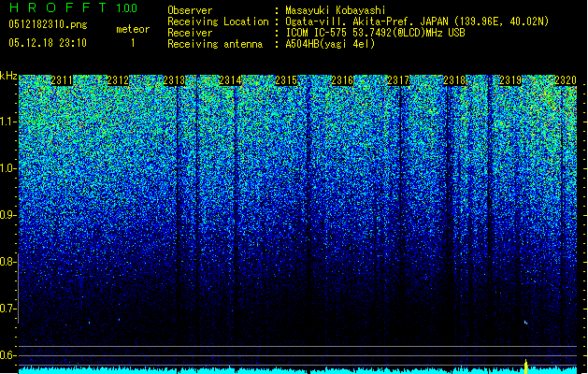The image size is (588, 374).
Task: Click the 2315 time marker
Action: point(286,80)
